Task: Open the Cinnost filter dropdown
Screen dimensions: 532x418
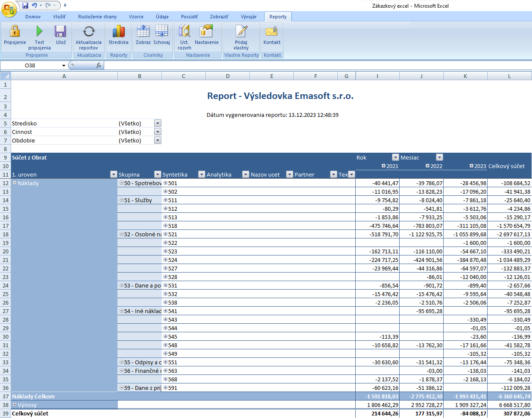Action: [158, 132]
